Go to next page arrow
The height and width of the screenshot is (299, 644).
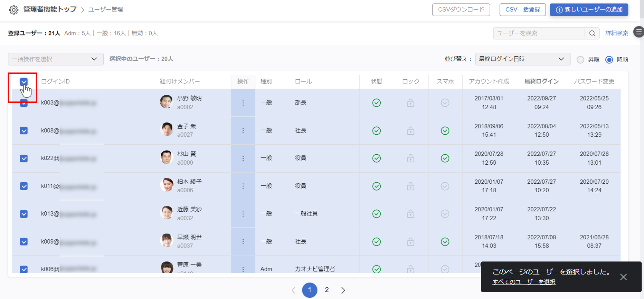pyautogui.click(x=343, y=290)
